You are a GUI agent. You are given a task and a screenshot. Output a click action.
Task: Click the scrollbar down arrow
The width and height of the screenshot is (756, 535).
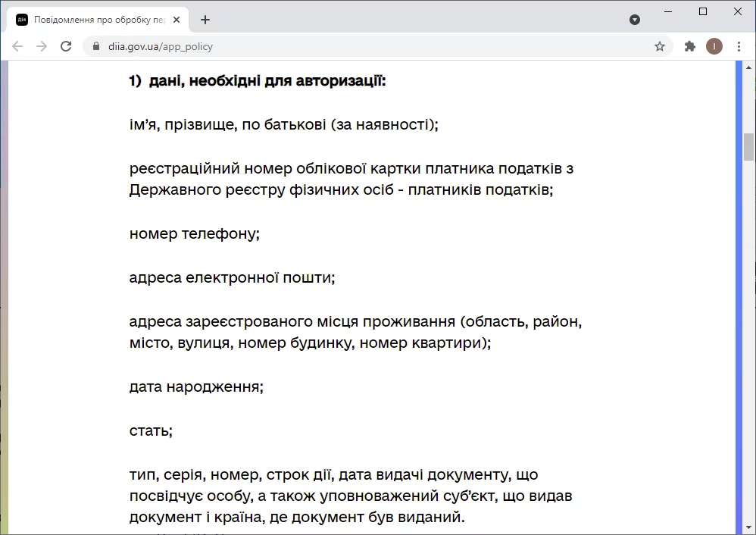pyautogui.click(x=748, y=528)
